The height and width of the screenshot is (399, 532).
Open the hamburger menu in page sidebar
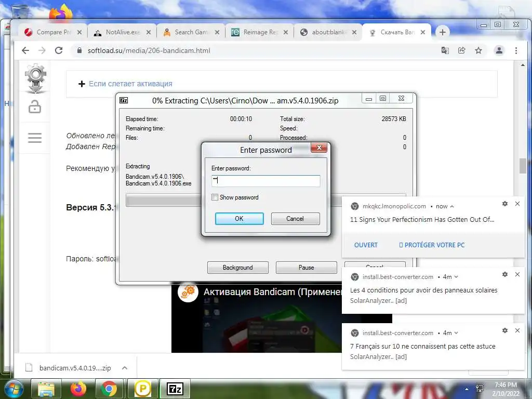tap(35, 138)
